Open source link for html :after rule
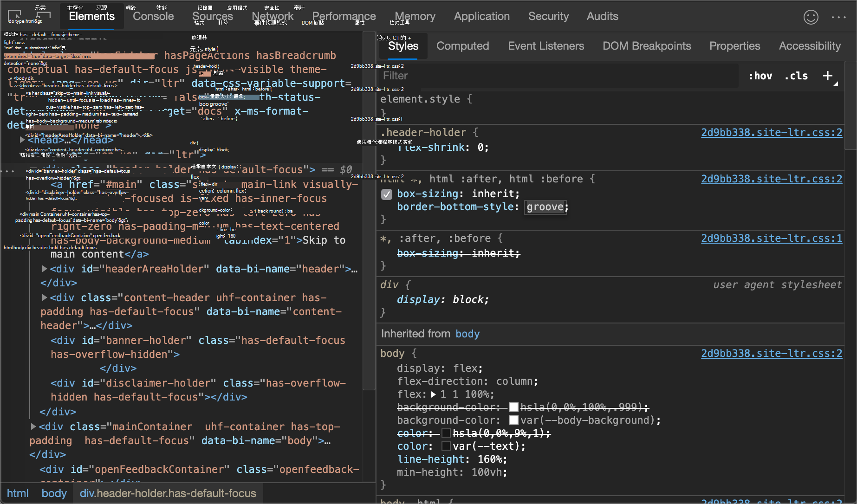Image resolution: width=857 pixels, height=504 pixels. pos(772,179)
